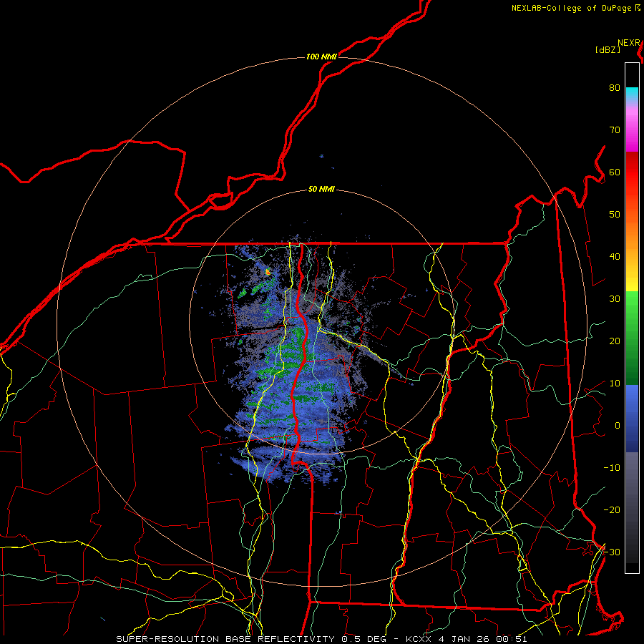Click the orange high-reflectivity echo cell
This screenshot has height=644, width=644.
click(x=268, y=271)
